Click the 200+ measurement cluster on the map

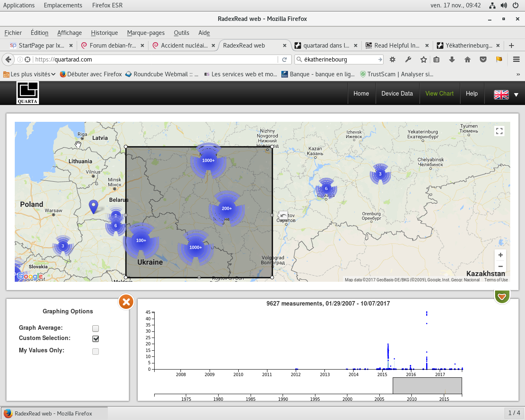pos(227,208)
